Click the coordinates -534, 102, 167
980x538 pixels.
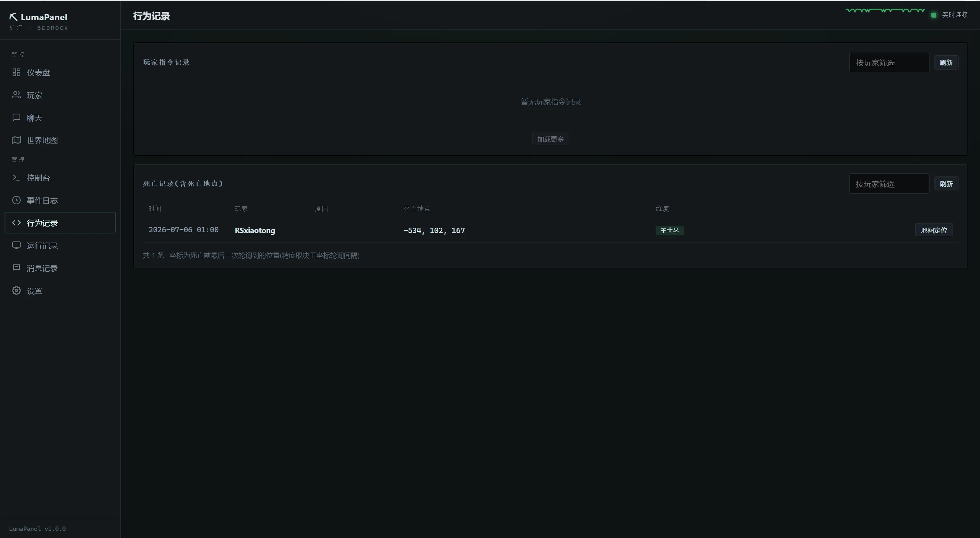coord(434,230)
